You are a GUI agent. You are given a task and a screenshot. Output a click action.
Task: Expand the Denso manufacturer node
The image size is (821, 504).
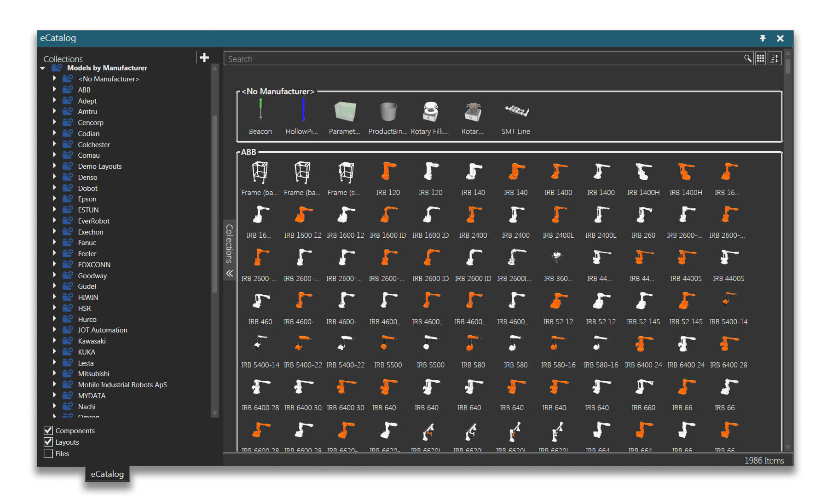pos(54,177)
